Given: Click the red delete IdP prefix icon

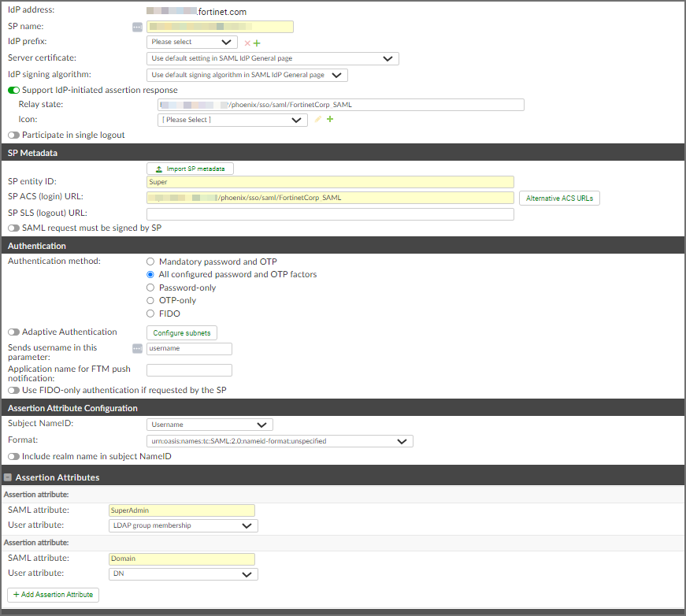Looking at the screenshot, I should (x=247, y=43).
